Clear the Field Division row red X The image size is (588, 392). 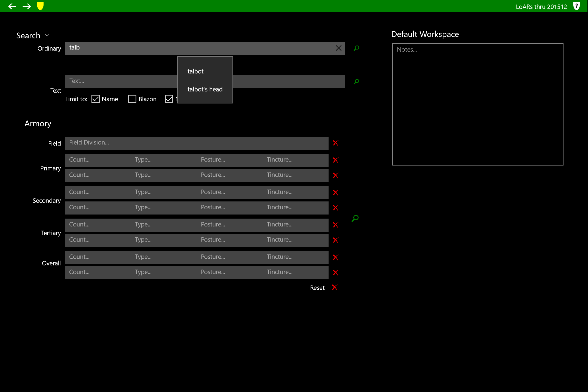[335, 143]
